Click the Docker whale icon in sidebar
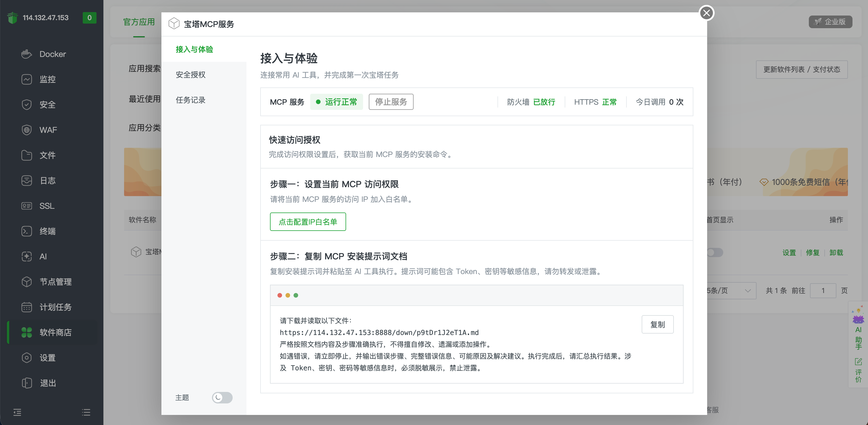 pos(27,54)
